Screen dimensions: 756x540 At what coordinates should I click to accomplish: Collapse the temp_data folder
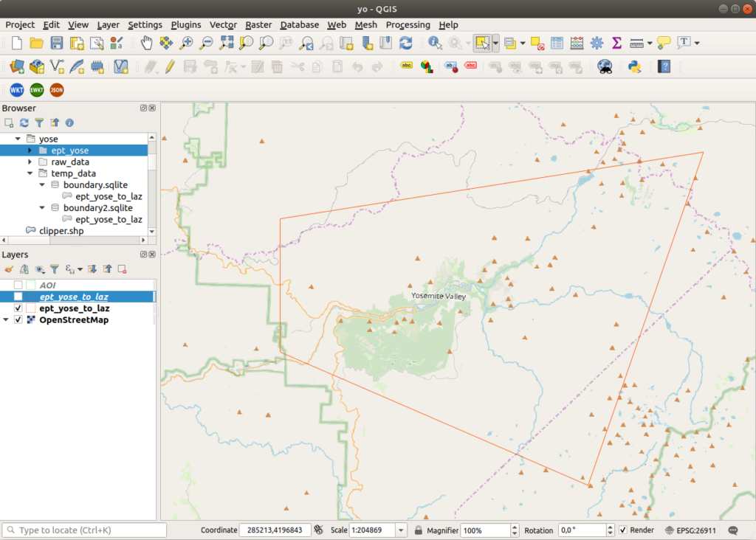(30, 173)
